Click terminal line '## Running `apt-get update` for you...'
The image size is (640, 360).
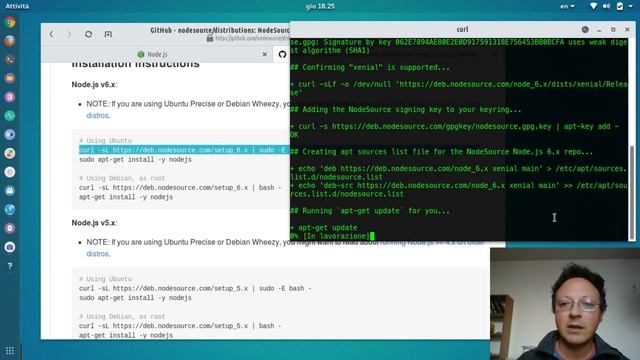[370, 211]
